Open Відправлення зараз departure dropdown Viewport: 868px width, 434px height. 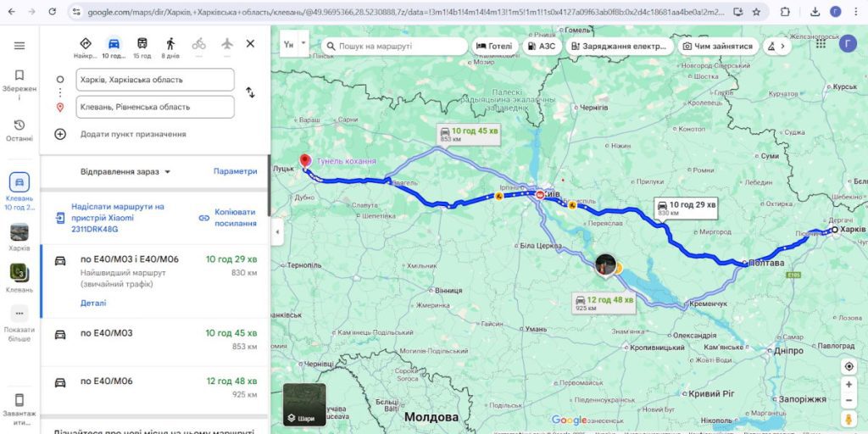(125, 171)
